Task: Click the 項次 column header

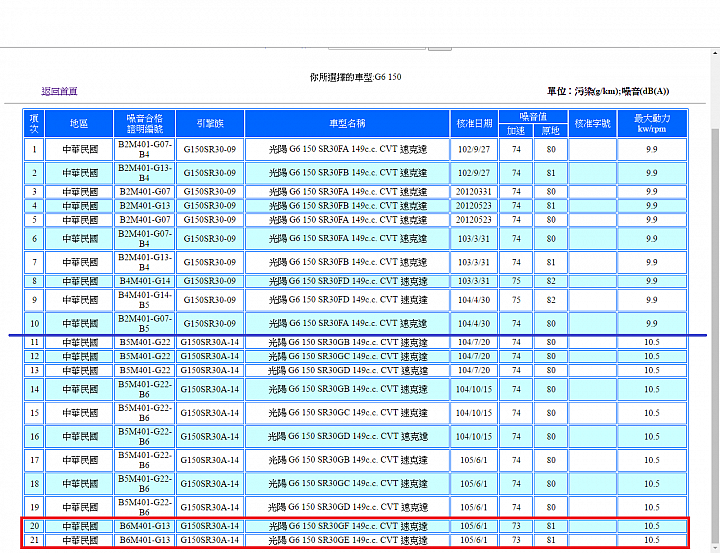Action: click(x=34, y=123)
